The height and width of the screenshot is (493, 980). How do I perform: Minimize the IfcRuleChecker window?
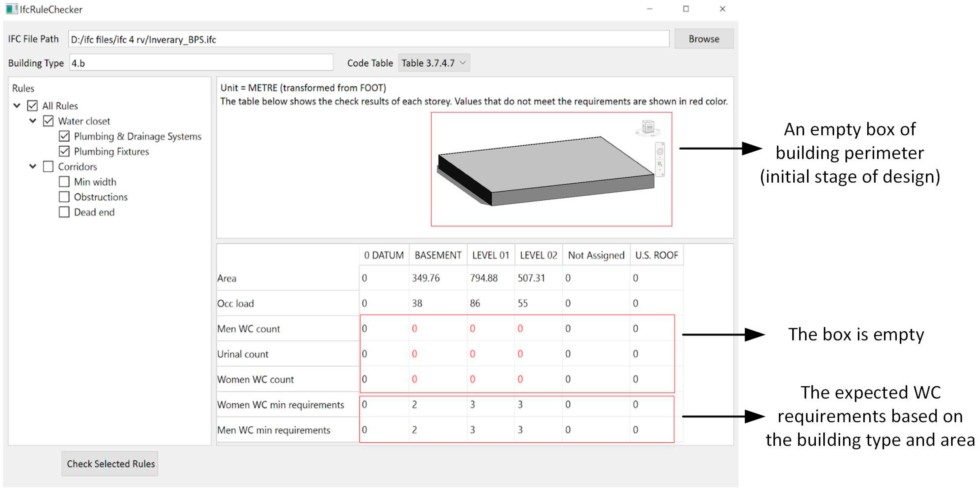(x=650, y=9)
